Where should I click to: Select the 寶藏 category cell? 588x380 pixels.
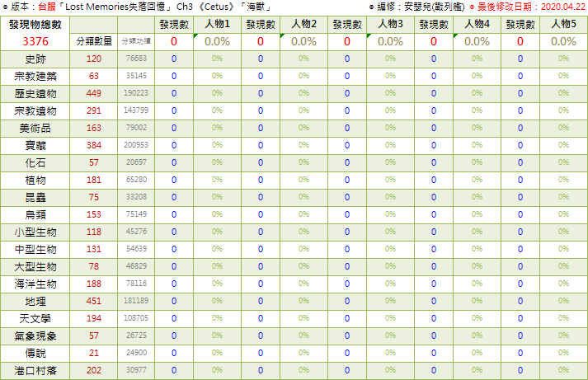pos(35,145)
